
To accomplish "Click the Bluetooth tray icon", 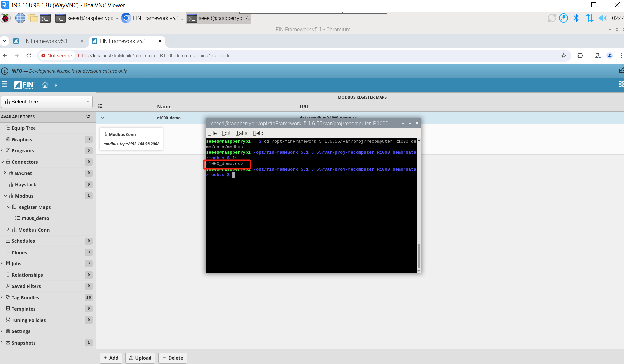I will tap(576, 18).
